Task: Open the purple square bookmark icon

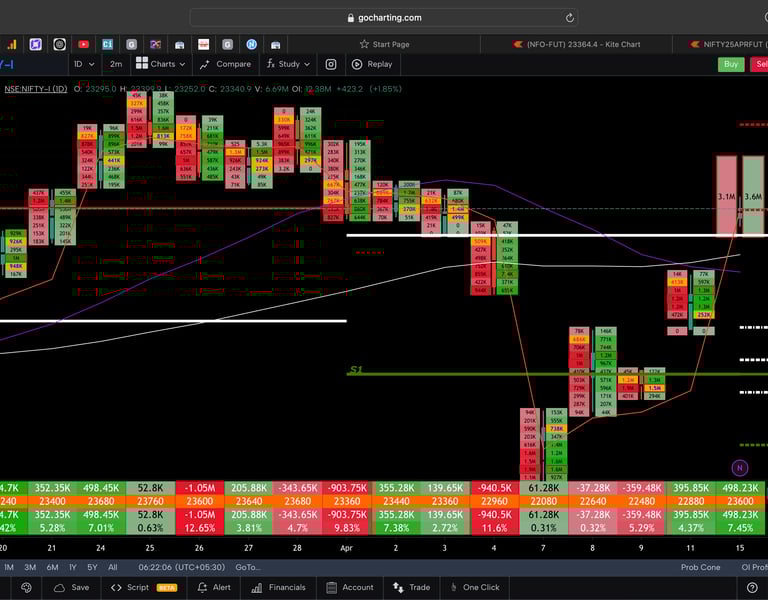Action: (35, 45)
